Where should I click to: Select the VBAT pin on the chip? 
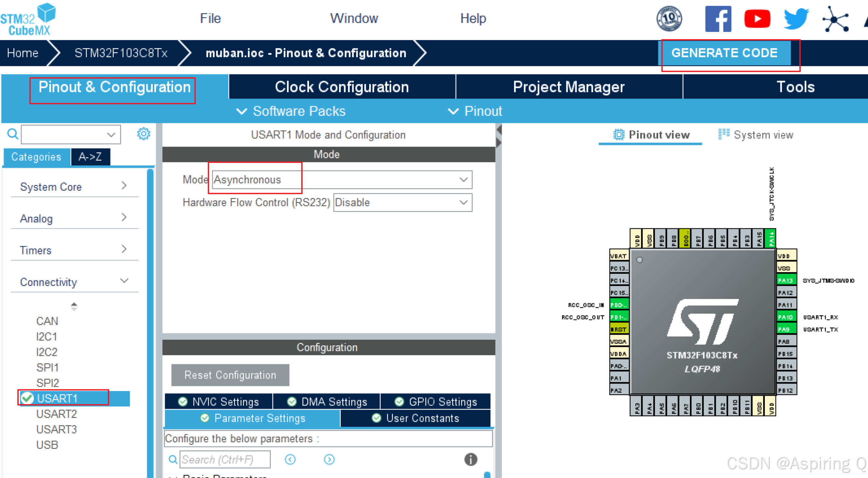[x=619, y=256]
